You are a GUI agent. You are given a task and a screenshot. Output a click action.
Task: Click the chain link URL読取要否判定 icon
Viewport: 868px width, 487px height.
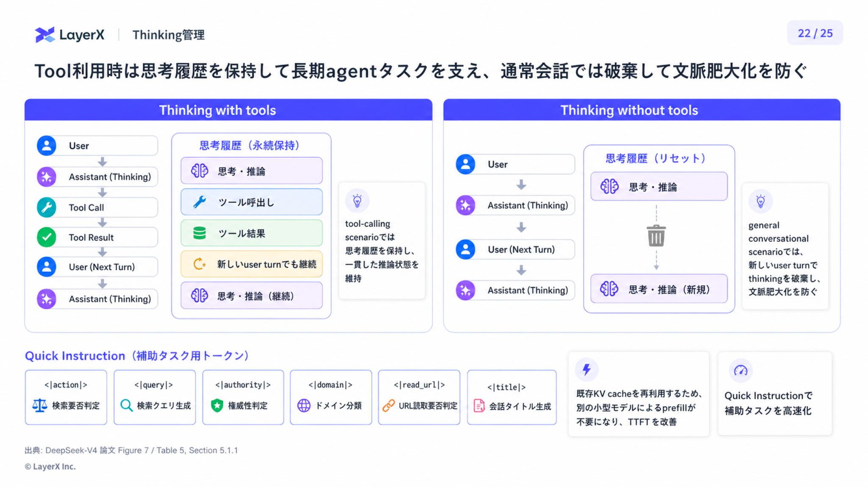pyautogui.click(x=389, y=406)
